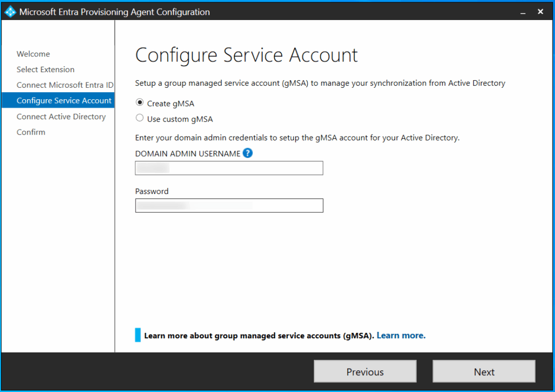Choose the Use custom gMSA option
This screenshot has height=392, width=555.
140,118
